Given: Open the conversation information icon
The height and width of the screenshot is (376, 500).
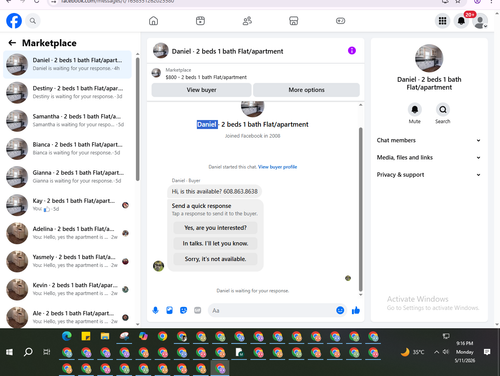Looking at the screenshot, I should [352, 51].
